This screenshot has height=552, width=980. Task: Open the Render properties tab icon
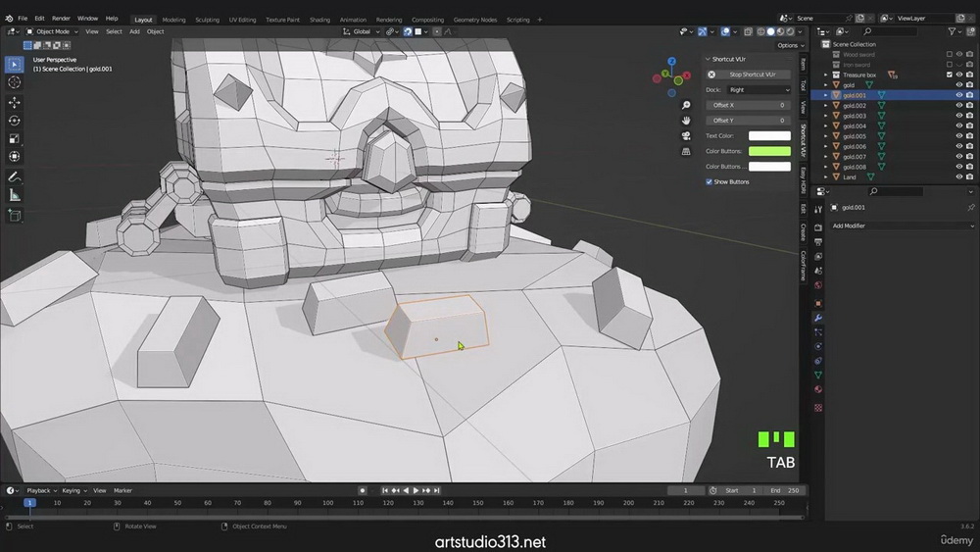pyautogui.click(x=818, y=227)
